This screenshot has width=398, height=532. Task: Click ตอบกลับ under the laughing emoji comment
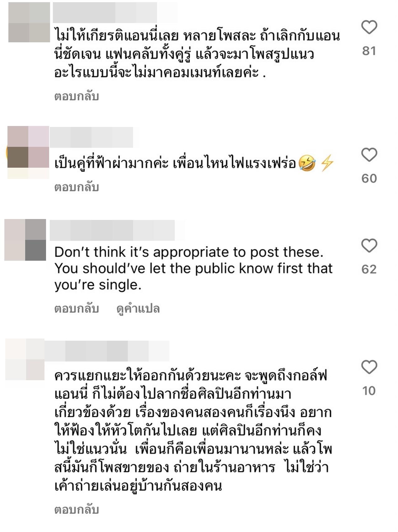(x=76, y=187)
